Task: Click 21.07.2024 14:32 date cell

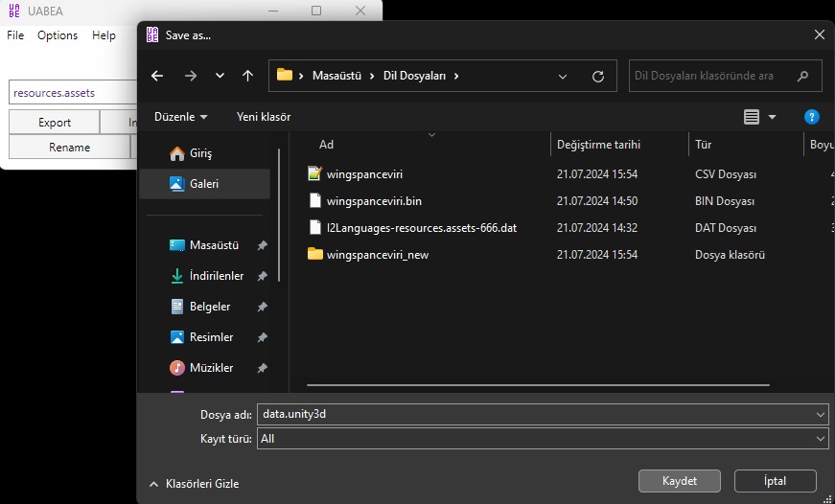Action: point(597,228)
